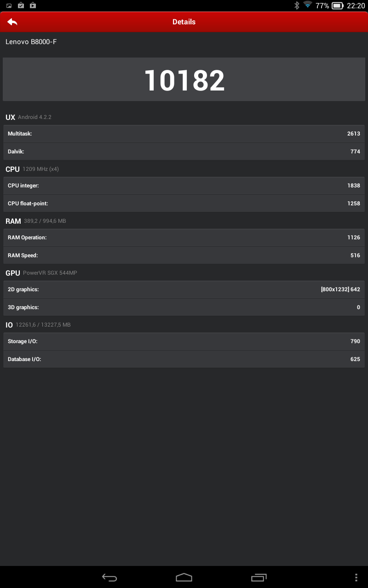Select the Dalvik score row
The width and height of the screenshot is (368, 588).
coord(184,151)
